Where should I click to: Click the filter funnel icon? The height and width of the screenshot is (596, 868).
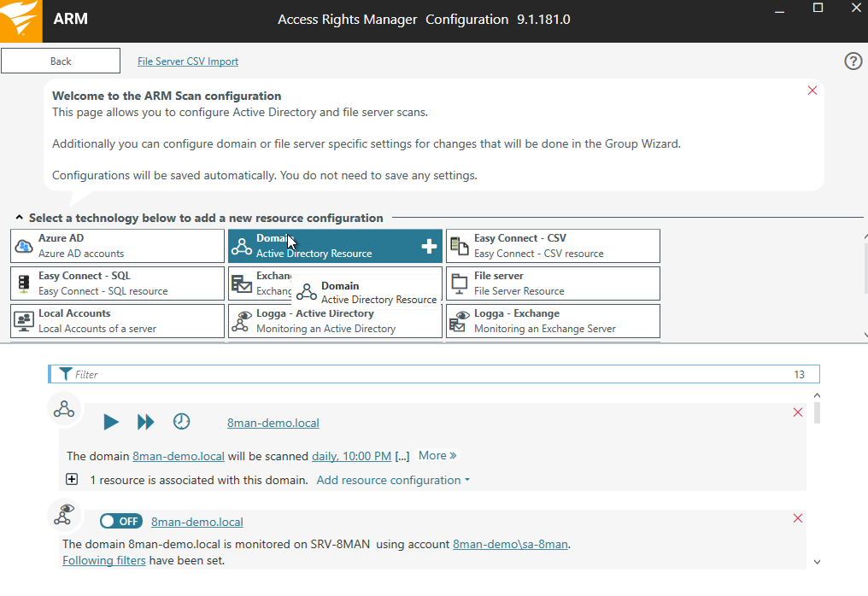coord(65,374)
